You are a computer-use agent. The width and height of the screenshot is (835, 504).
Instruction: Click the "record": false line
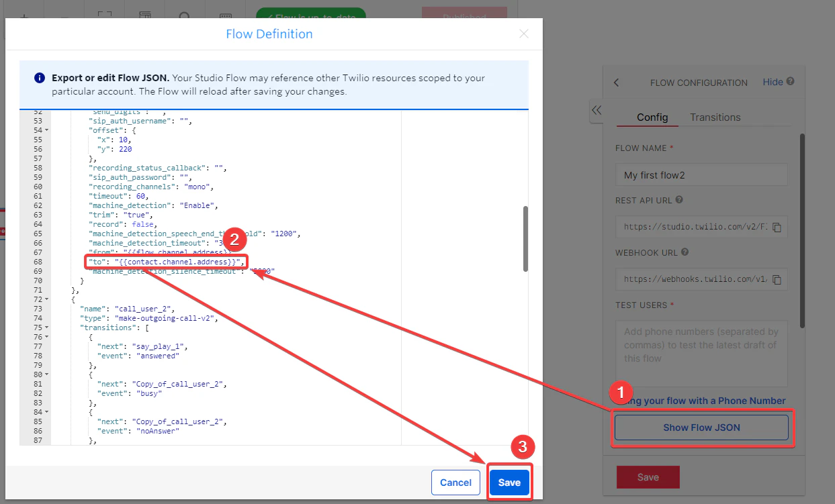[122, 224]
